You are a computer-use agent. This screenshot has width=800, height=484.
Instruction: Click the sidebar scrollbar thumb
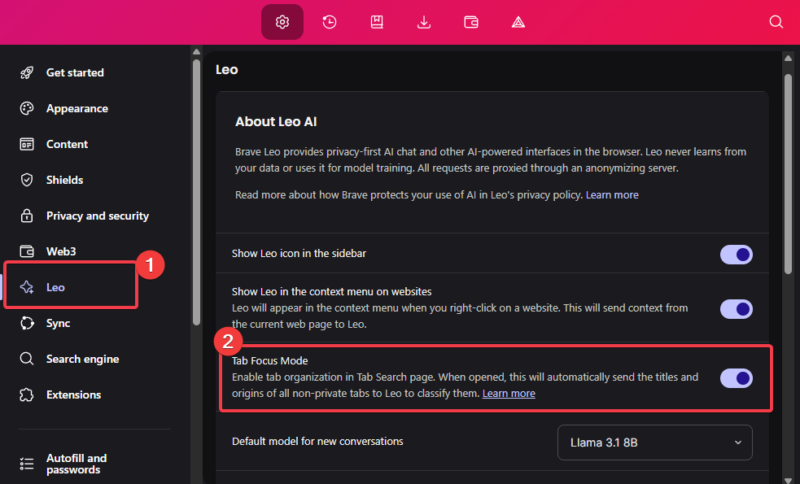196,192
